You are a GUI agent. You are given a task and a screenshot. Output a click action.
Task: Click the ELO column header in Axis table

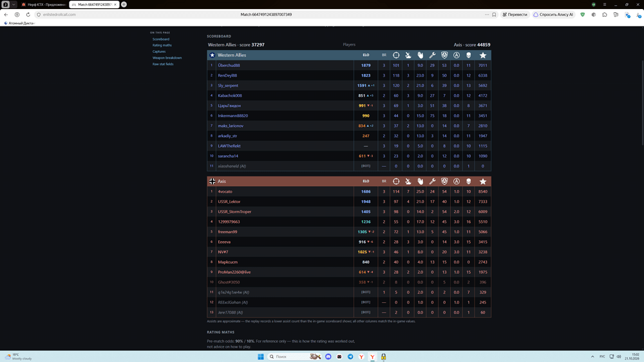366,181
